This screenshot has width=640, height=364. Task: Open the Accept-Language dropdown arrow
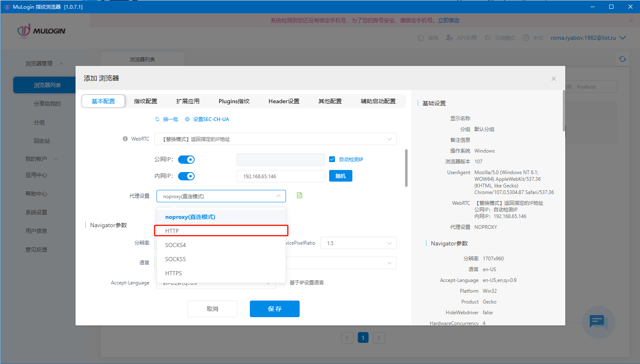tap(269, 284)
